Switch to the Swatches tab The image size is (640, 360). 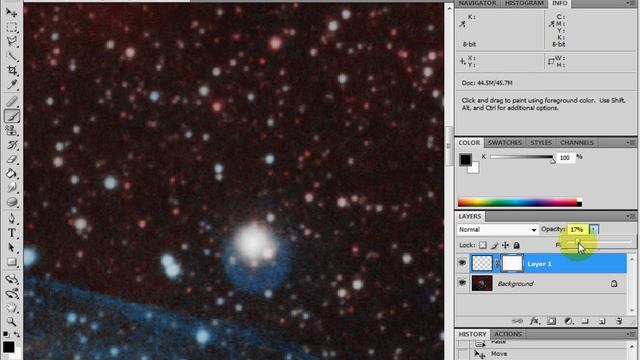coord(505,142)
